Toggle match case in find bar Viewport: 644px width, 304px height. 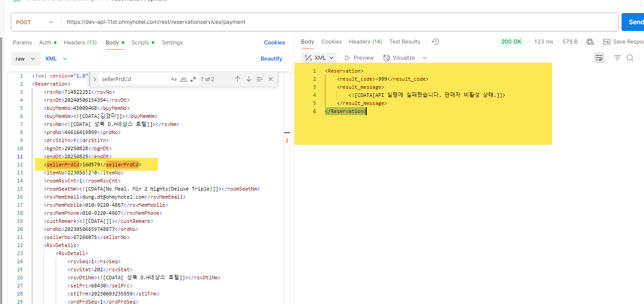(x=174, y=79)
